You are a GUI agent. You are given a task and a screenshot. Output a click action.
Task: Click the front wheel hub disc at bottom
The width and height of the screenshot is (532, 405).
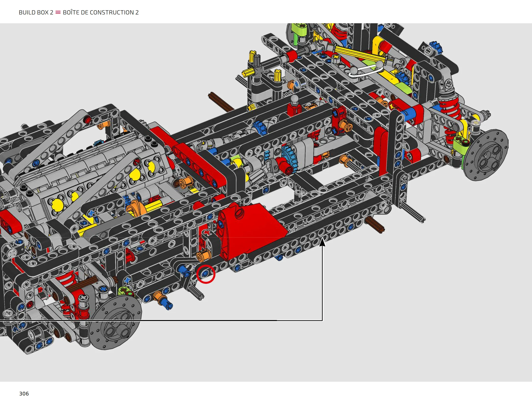click(115, 322)
